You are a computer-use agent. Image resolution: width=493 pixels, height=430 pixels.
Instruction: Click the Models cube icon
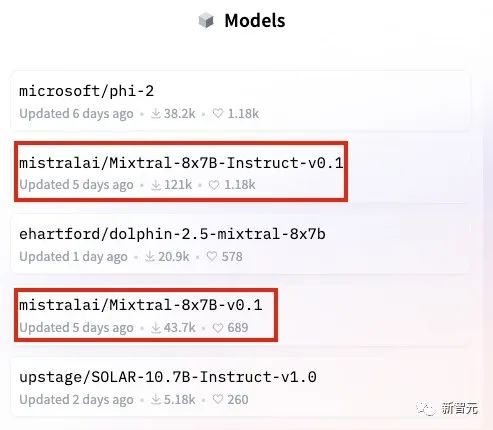[206, 20]
